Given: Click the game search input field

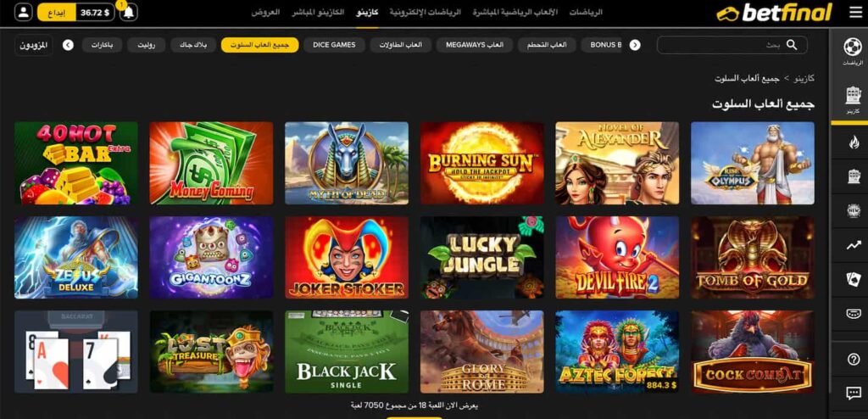Looking at the screenshot, I should pos(732,45).
